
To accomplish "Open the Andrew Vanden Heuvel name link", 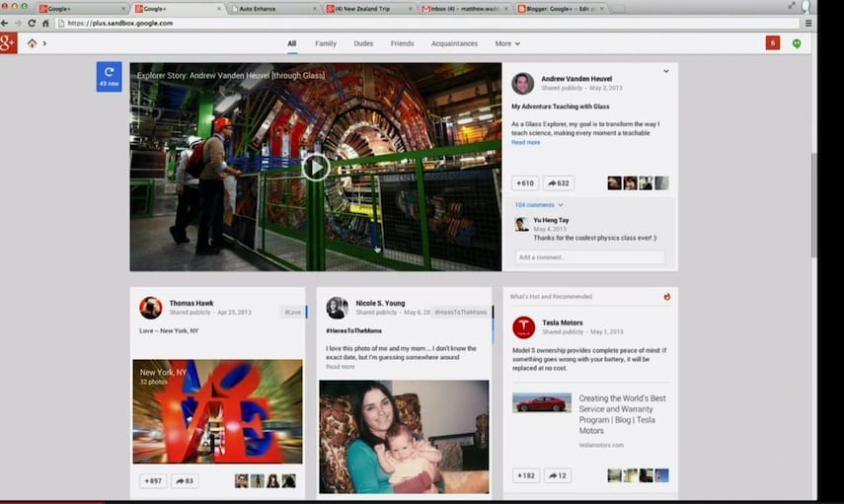I will (x=576, y=79).
